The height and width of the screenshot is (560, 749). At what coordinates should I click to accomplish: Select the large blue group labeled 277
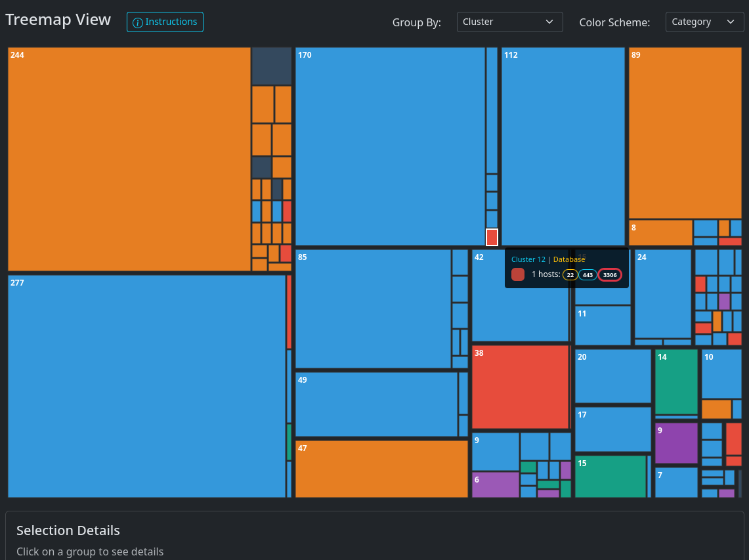point(144,387)
